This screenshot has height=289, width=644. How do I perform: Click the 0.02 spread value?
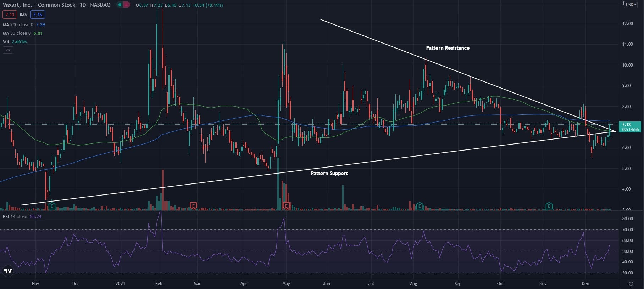pyautogui.click(x=23, y=15)
